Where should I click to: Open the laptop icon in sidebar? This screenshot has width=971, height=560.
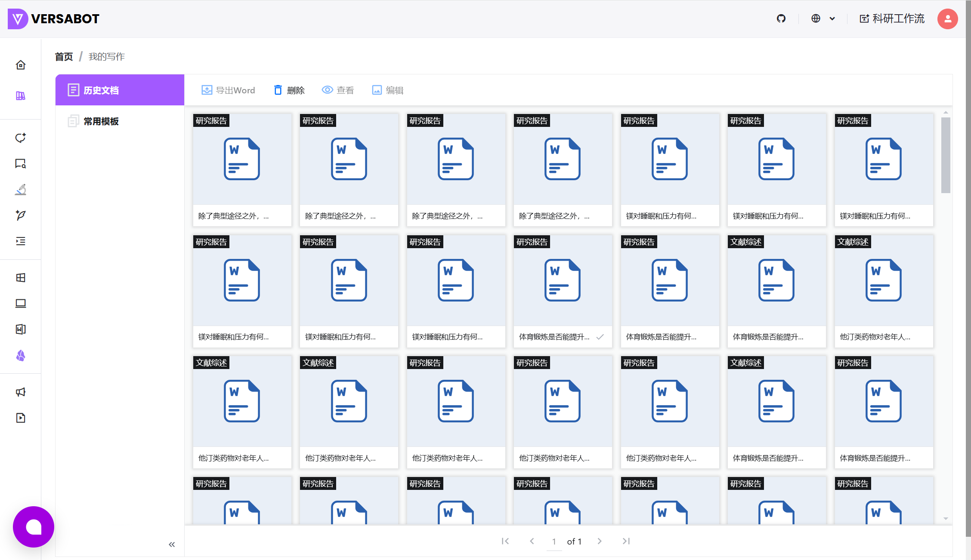click(x=21, y=304)
